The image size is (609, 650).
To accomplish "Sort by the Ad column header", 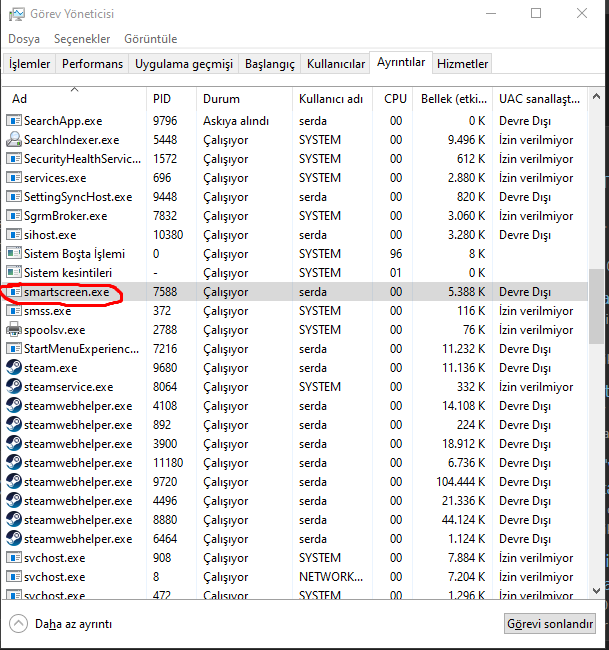I will tap(74, 99).
